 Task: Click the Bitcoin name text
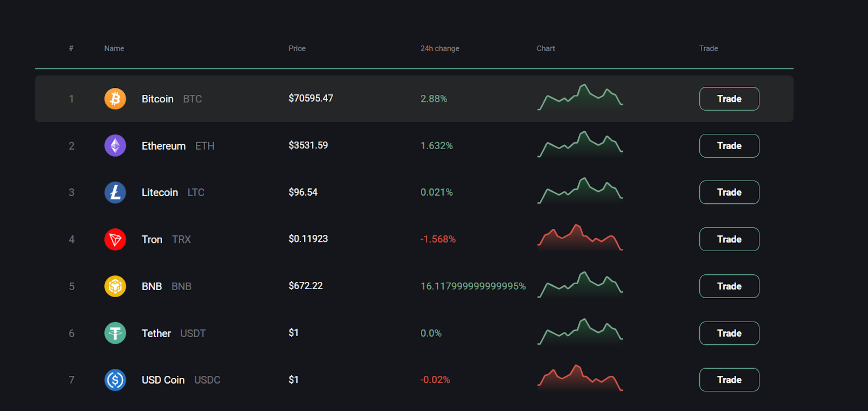pyautogui.click(x=157, y=99)
